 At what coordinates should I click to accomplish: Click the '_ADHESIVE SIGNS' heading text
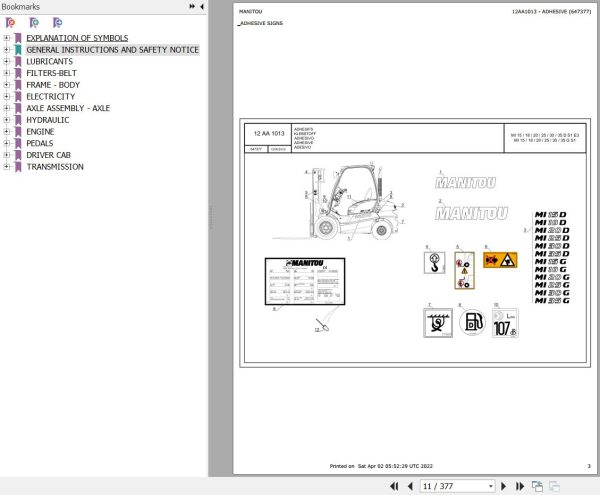tap(261, 23)
